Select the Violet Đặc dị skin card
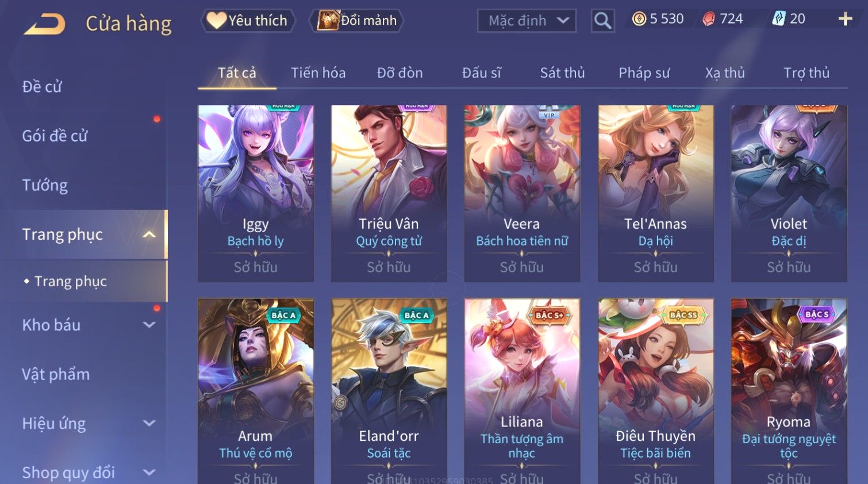The width and height of the screenshot is (868, 484). click(789, 193)
